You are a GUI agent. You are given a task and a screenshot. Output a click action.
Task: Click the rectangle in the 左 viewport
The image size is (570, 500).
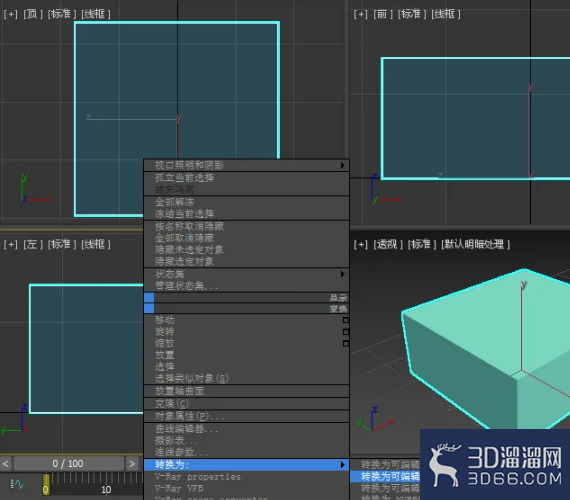point(86,349)
